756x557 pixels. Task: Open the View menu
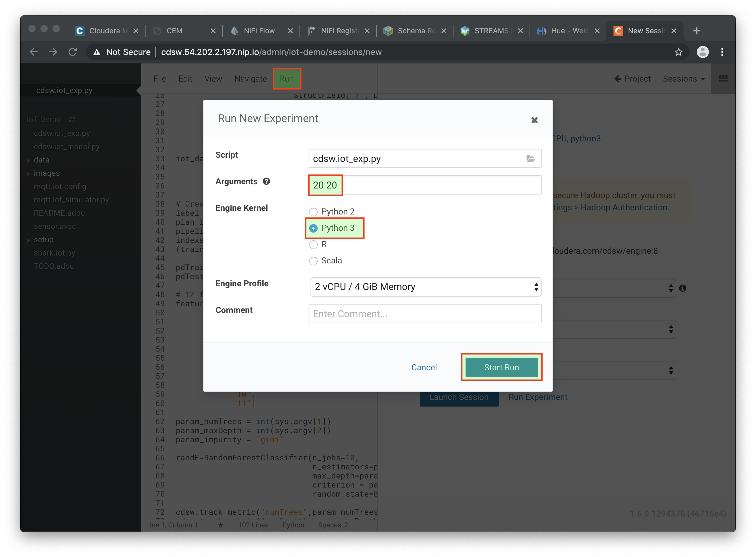(x=213, y=79)
